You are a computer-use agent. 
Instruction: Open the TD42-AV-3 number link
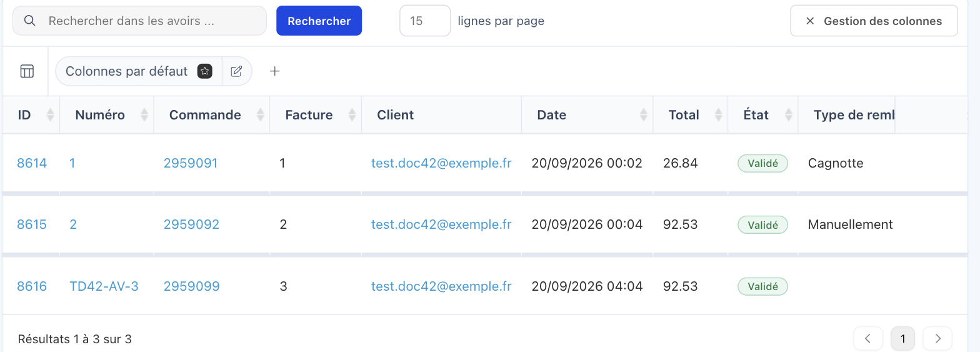click(x=104, y=286)
